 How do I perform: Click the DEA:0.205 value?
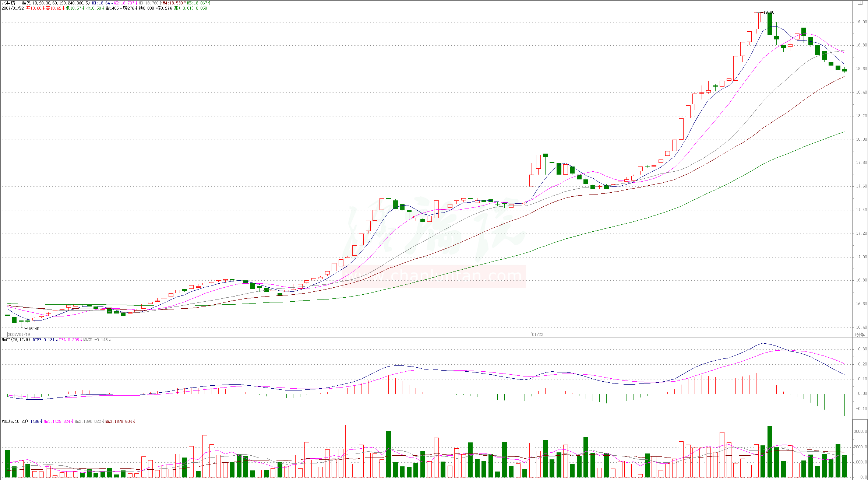(x=69, y=340)
